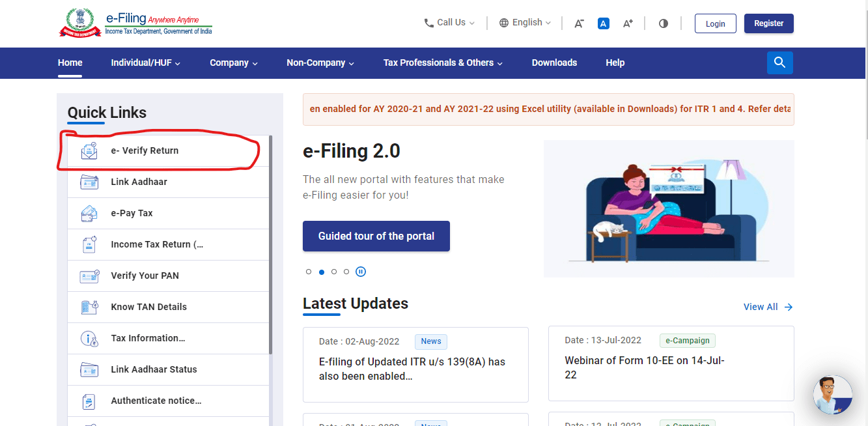This screenshot has height=426, width=868.
Task: Click the e-Filing 2.0 sofa illustration
Action: coord(669,208)
